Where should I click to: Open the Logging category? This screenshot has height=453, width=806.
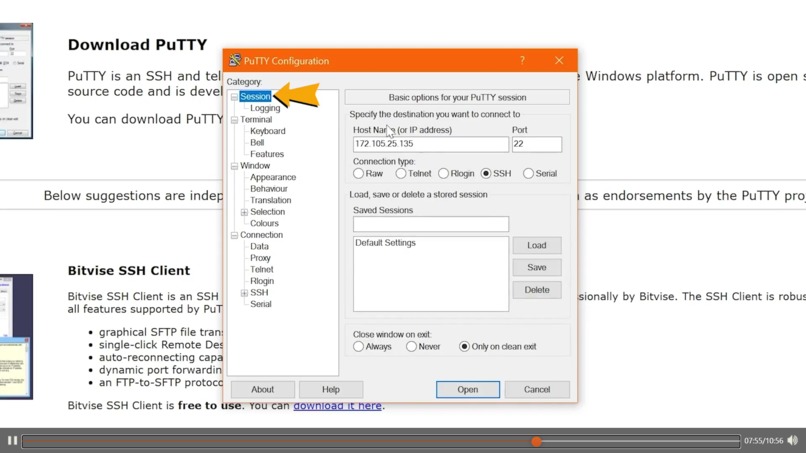point(265,108)
